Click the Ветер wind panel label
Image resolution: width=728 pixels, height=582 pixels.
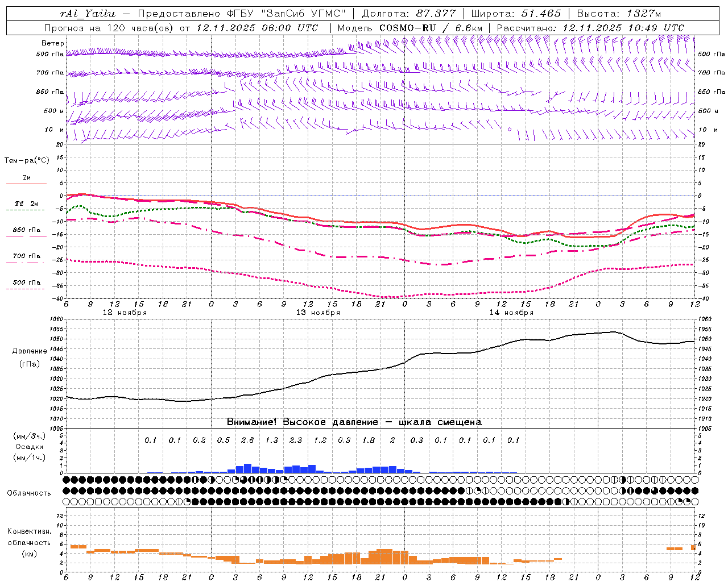53,43
